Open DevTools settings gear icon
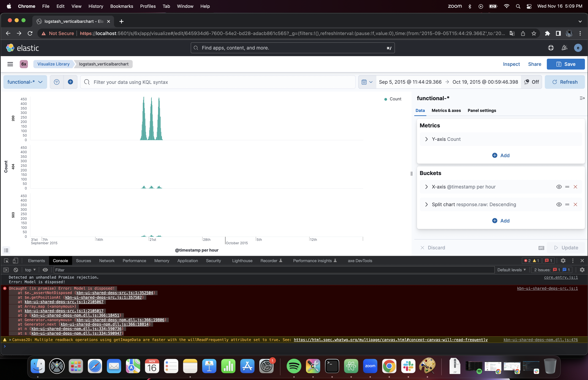This screenshot has height=380, width=588. tap(563, 261)
